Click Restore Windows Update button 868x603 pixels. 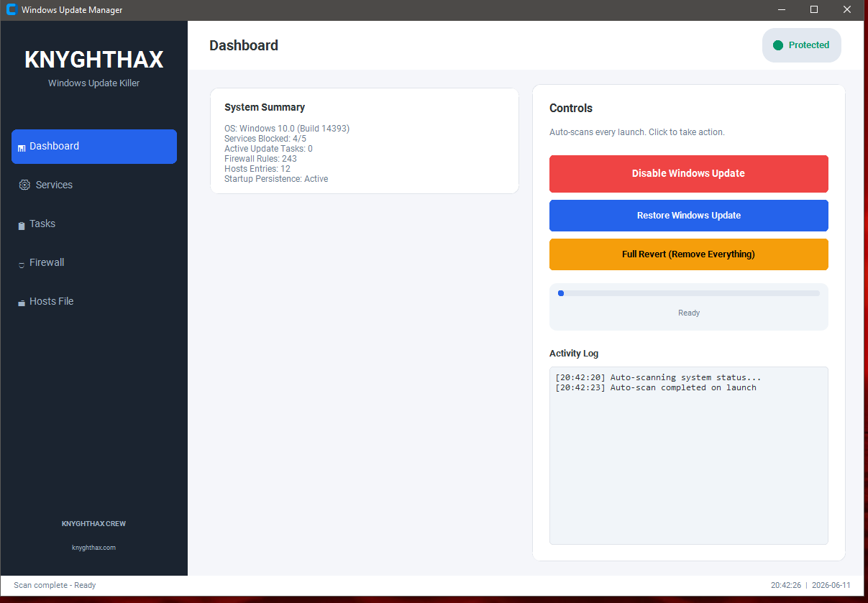688,216
